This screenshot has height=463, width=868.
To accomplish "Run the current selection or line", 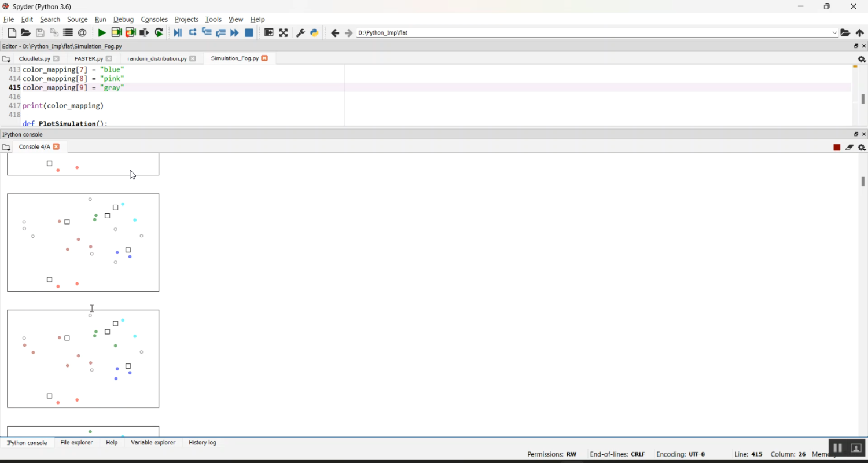I will pos(144,33).
